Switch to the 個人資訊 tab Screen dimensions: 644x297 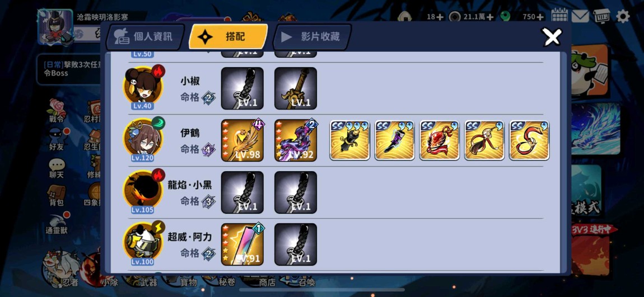click(143, 37)
